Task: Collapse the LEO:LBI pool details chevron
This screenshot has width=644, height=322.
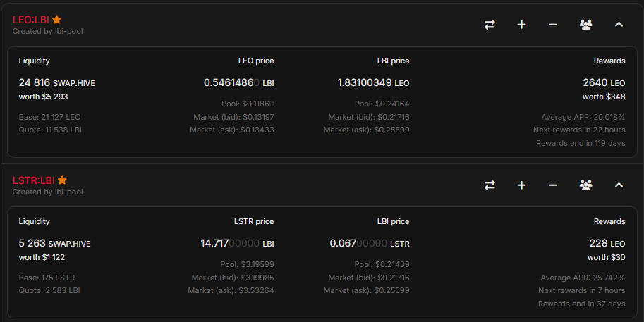Action: pyautogui.click(x=619, y=25)
